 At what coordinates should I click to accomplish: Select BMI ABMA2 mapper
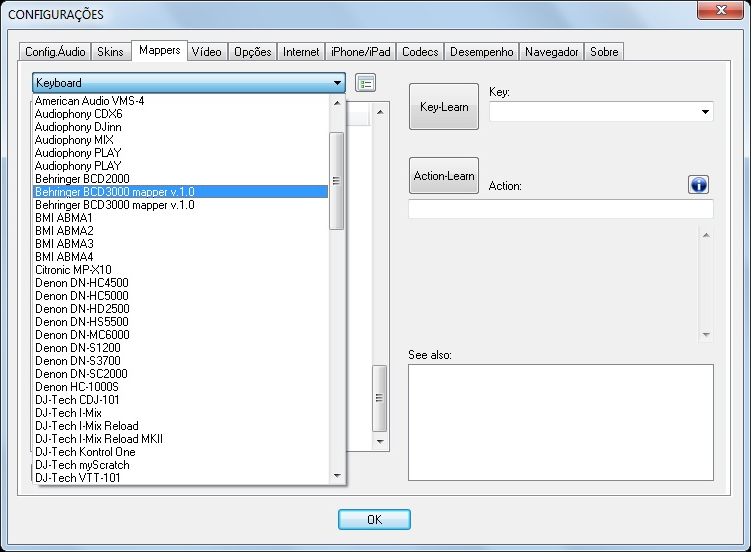181,231
